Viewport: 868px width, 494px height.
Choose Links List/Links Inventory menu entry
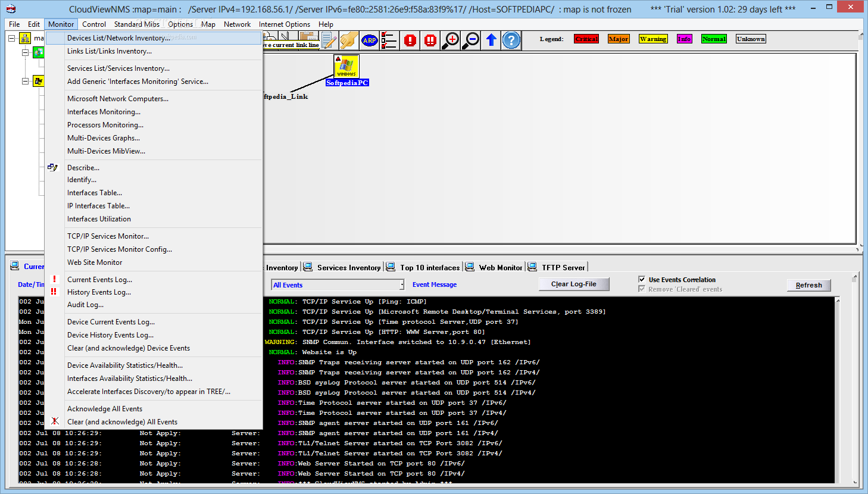pos(154,51)
